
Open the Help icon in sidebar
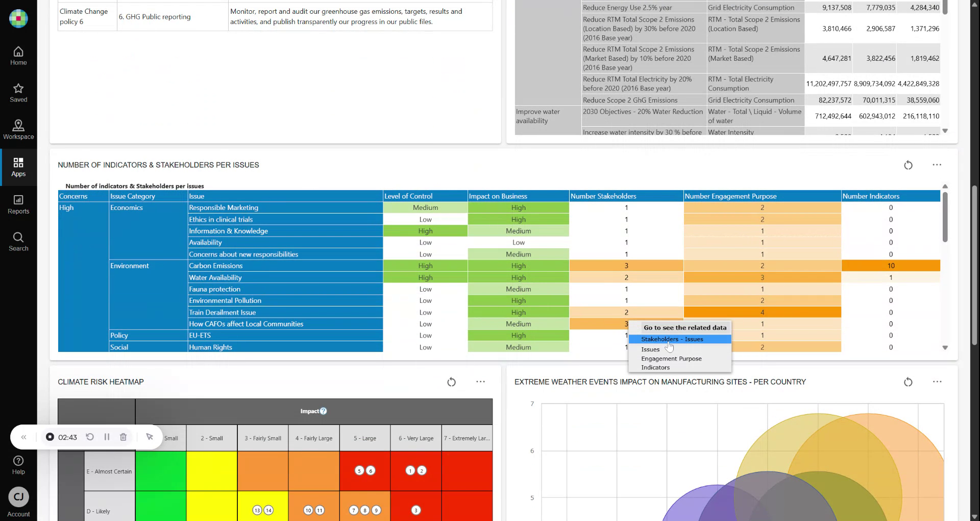click(18, 465)
